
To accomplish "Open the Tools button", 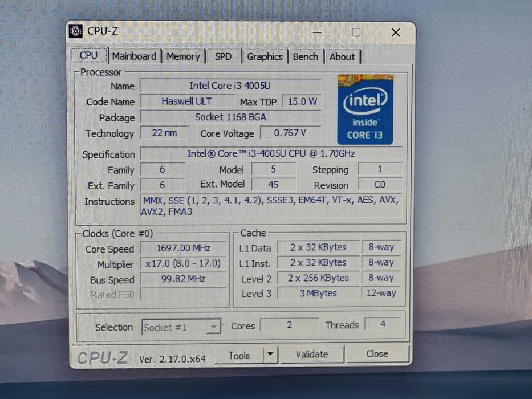I will click(x=239, y=355).
